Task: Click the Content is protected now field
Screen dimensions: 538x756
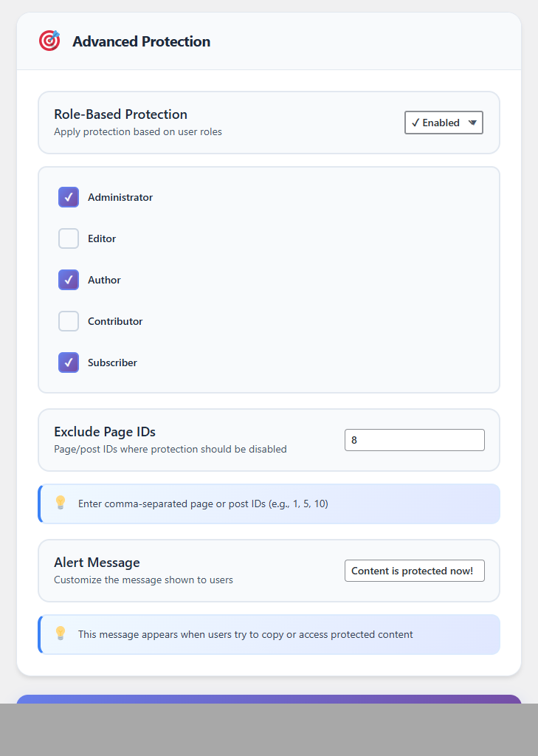Action: coord(414,570)
